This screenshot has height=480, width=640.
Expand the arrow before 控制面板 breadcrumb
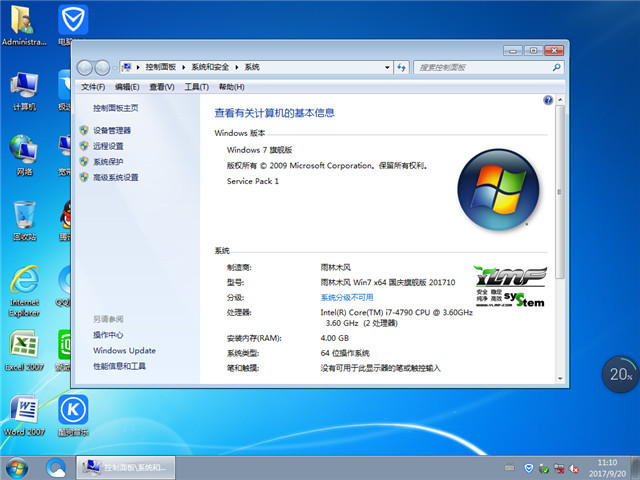click(x=138, y=67)
